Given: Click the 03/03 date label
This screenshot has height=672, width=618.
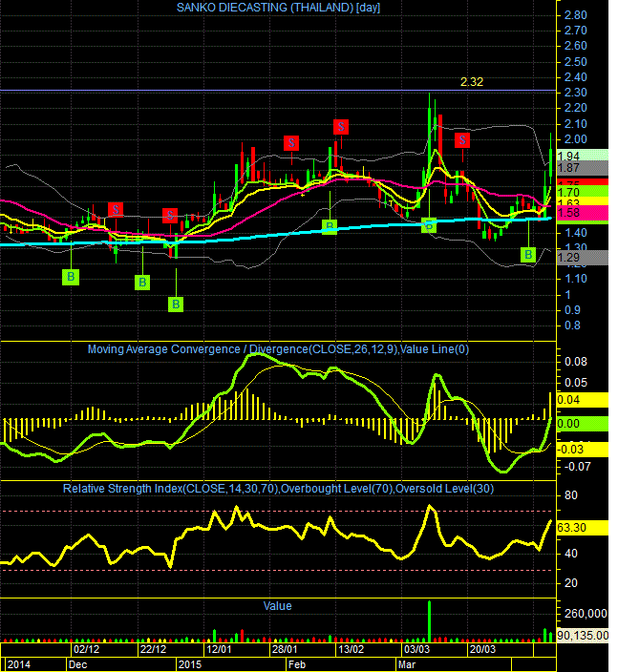Looking at the screenshot, I should [x=416, y=649].
